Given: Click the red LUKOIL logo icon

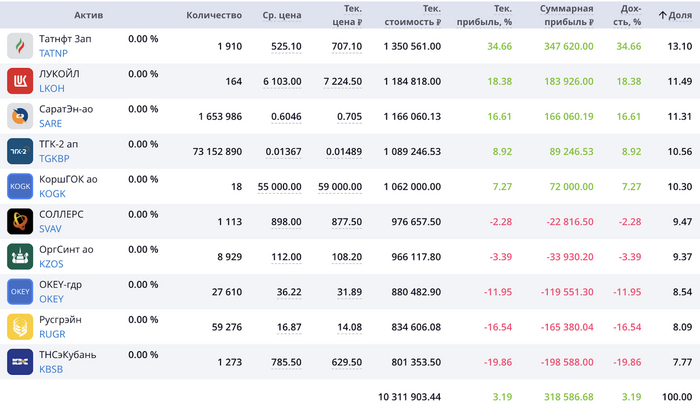Looking at the screenshot, I should (x=21, y=81).
